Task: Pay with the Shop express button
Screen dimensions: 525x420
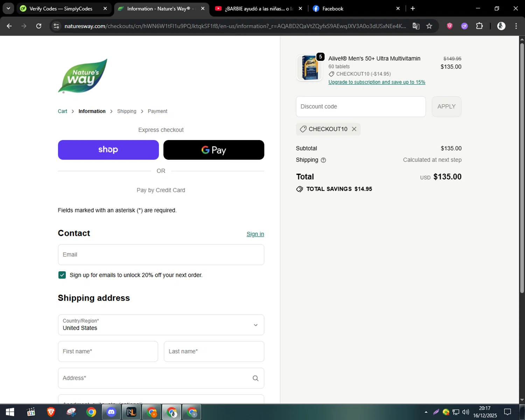Action: (108, 150)
